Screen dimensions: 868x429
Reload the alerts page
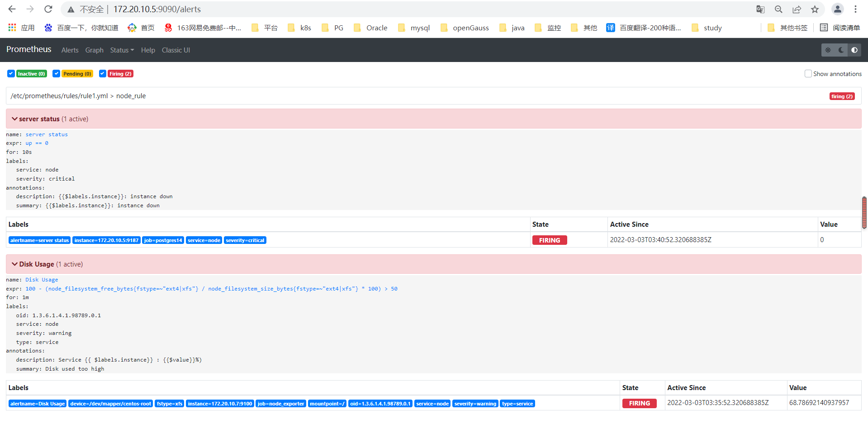pos(48,9)
